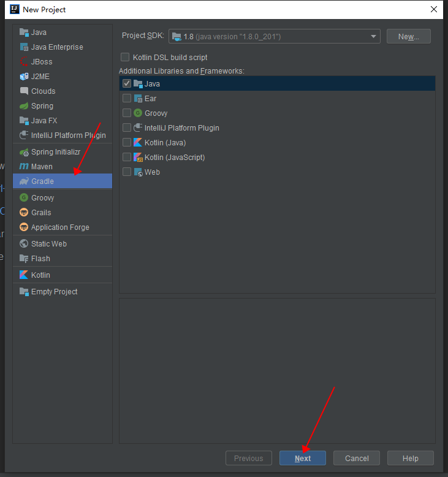Check the Ear framework checkbox
This screenshot has height=477, width=448.
coord(127,98)
